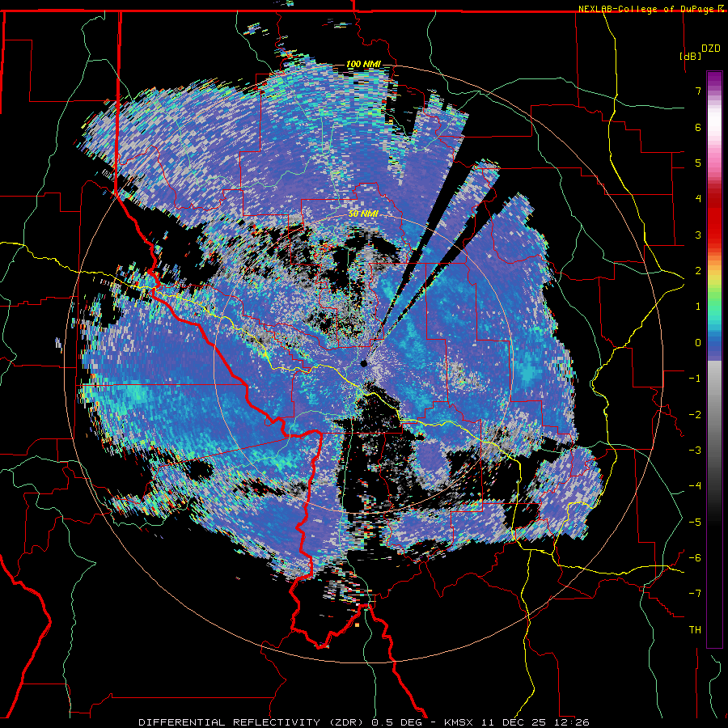This screenshot has width=728, height=728.
Task: Click the positive scale value 1
Action: click(698, 307)
